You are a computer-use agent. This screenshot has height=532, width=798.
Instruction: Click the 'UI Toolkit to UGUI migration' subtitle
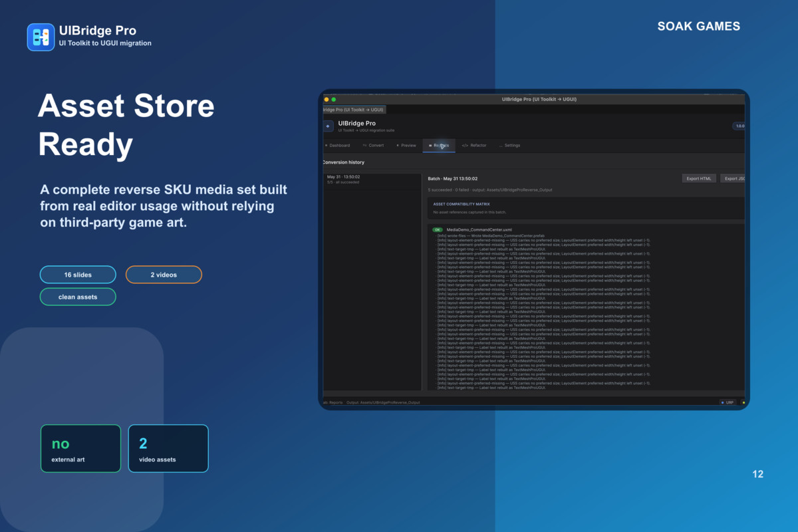click(x=105, y=43)
